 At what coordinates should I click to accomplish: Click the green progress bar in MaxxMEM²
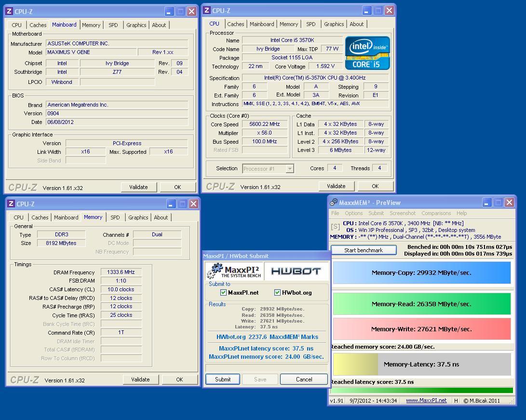click(x=422, y=390)
